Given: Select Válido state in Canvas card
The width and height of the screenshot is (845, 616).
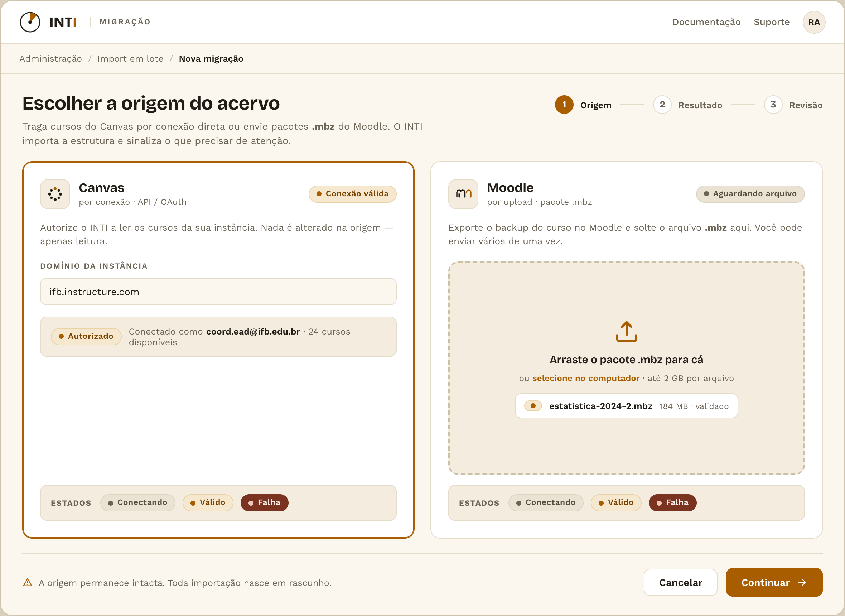Looking at the screenshot, I should 208,502.
